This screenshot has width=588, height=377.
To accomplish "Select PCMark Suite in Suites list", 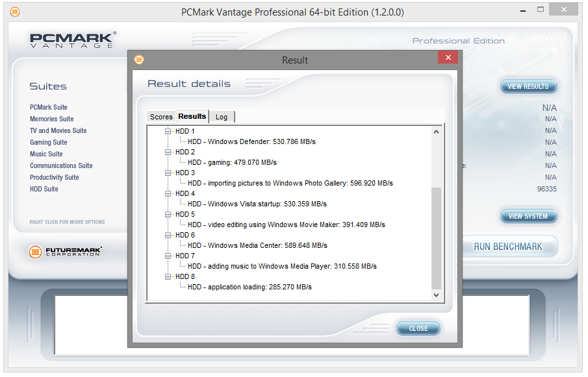I will click(x=49, y=107).
